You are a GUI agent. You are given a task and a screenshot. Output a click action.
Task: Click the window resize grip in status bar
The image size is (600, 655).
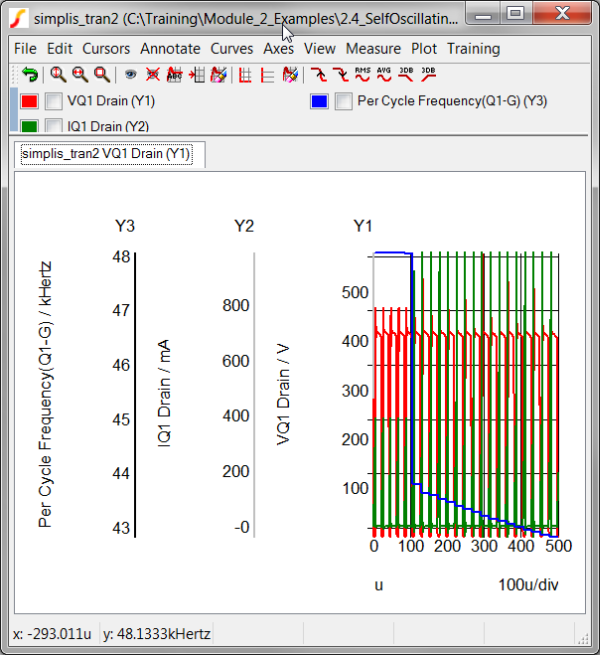(x=583, y=638)
